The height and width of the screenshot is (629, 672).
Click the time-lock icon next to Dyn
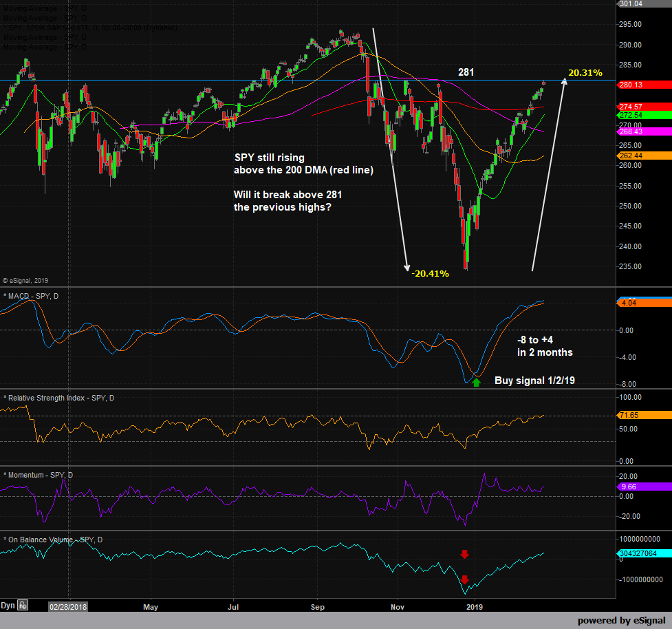(23, 605)
